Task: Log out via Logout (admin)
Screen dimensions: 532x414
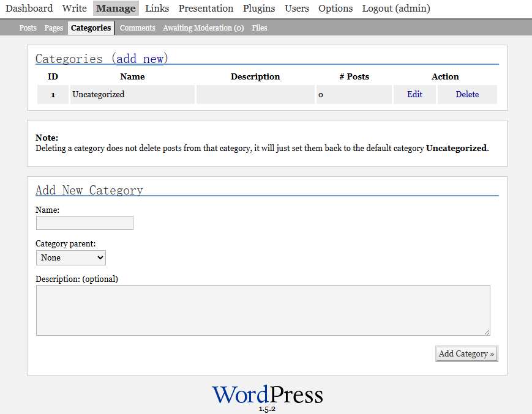Action: (x=396, y=8)
